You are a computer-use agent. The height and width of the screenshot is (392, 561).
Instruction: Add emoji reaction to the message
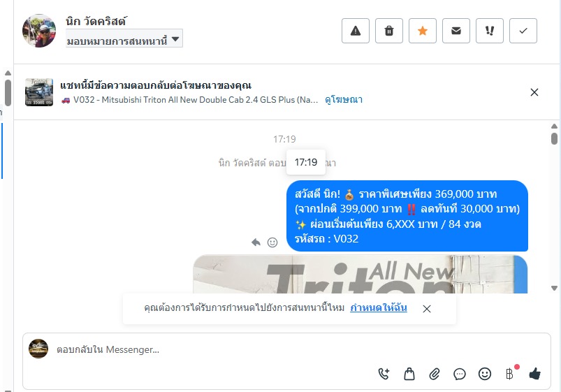272,242
